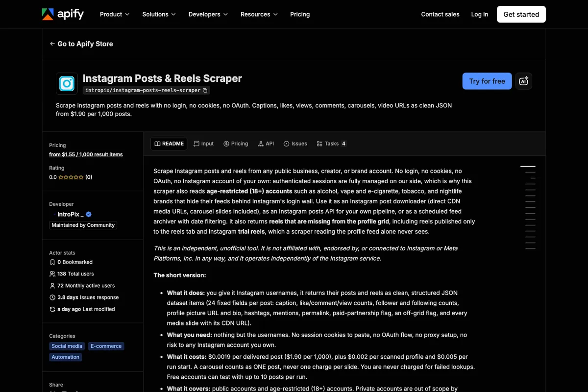Open the Developers dropdown
The image size is (588, 392).
(x=208, y=14)
